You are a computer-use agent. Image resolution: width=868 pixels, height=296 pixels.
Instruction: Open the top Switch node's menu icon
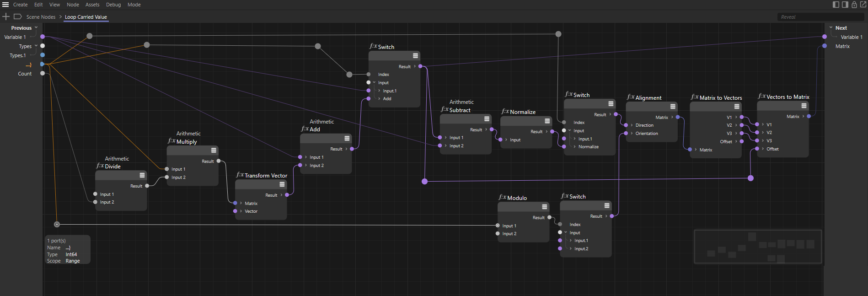click(x=415, y=56)
